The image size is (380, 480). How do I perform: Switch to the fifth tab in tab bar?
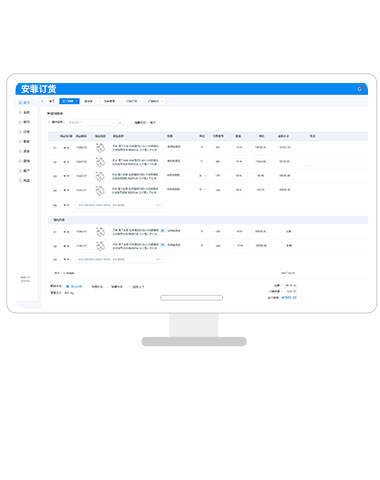click(x=133, y=101)
